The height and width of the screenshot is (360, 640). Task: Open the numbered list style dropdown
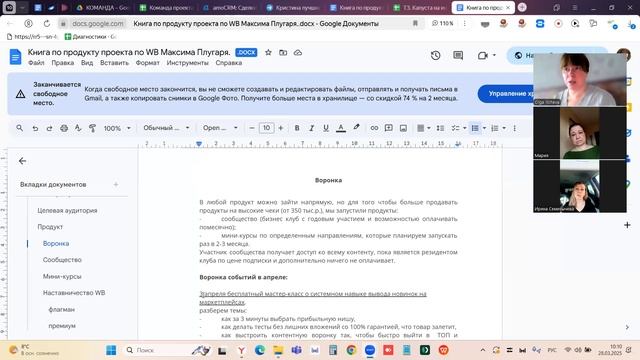[504, 128]
